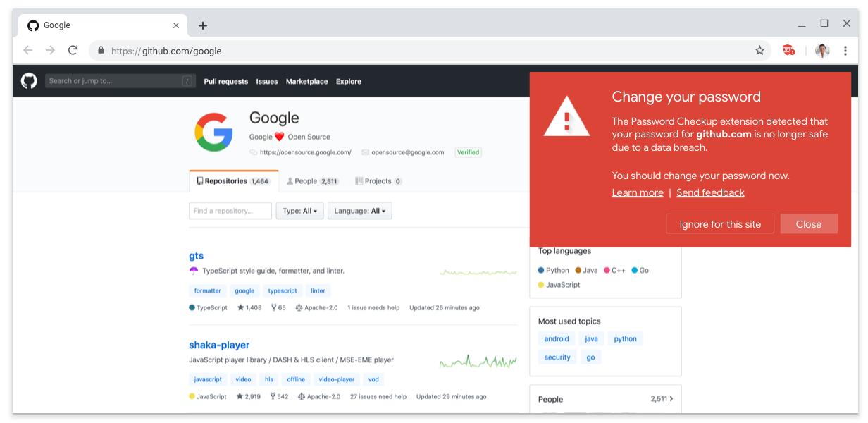Open a new tab with plus icon

pyautogui.click(x=203, y=25)
